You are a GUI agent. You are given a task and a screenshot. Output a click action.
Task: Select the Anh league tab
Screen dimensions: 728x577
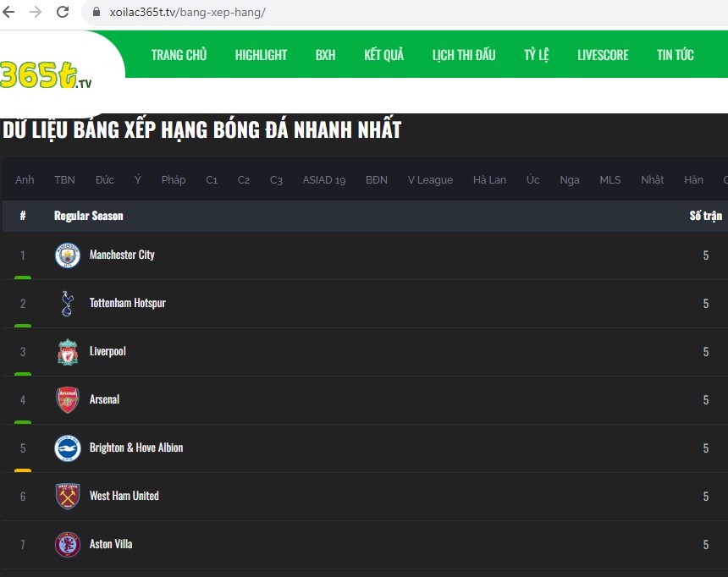[x=25, y=179]
